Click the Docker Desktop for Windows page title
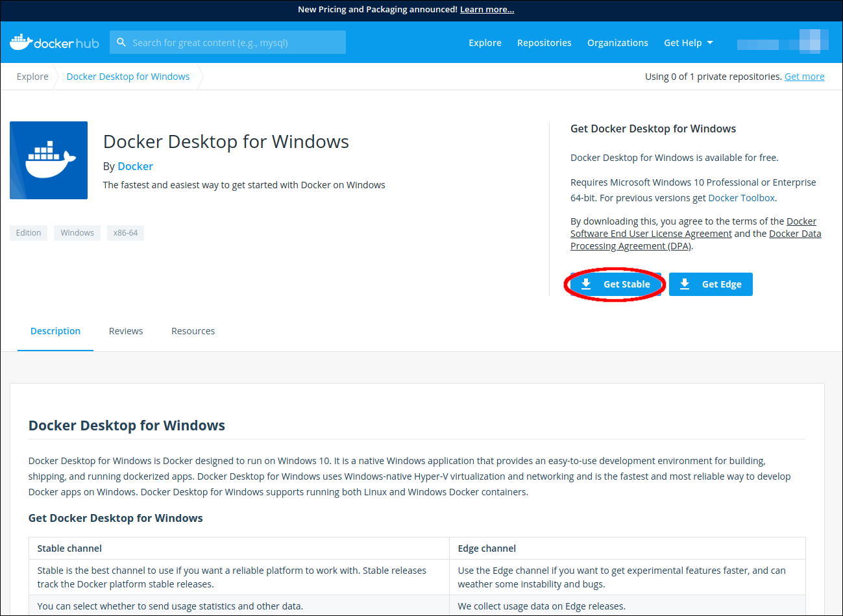 coord(226,142)
